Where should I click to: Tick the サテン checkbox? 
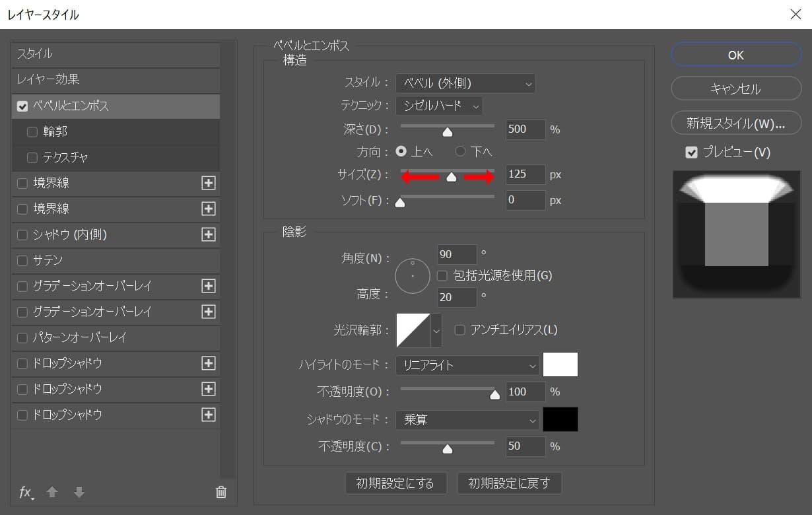(x=22, y=260)
